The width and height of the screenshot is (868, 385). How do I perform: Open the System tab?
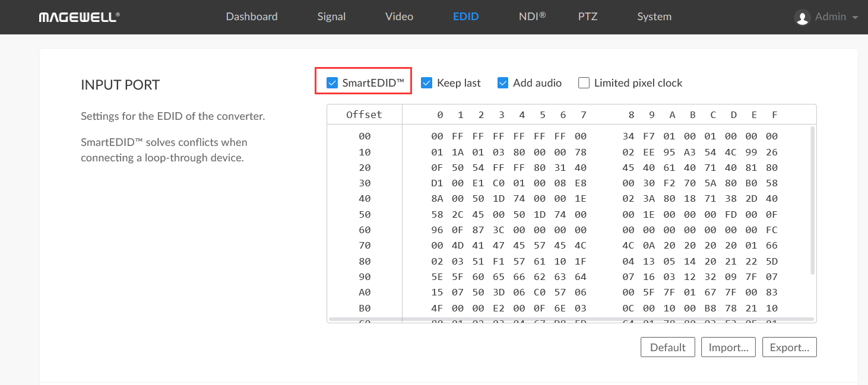pos(654,17)
